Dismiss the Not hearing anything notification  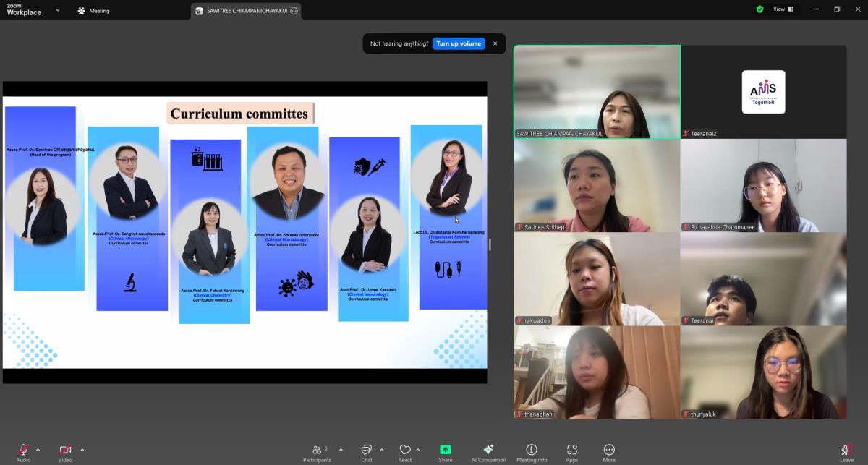[495, 43]
